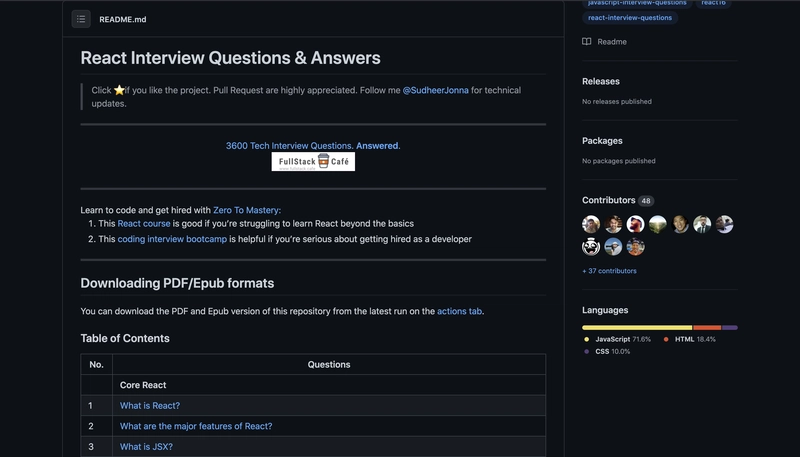The image size is (800, 457).
Task: Click the No. column header
Action: pos(96,365)
